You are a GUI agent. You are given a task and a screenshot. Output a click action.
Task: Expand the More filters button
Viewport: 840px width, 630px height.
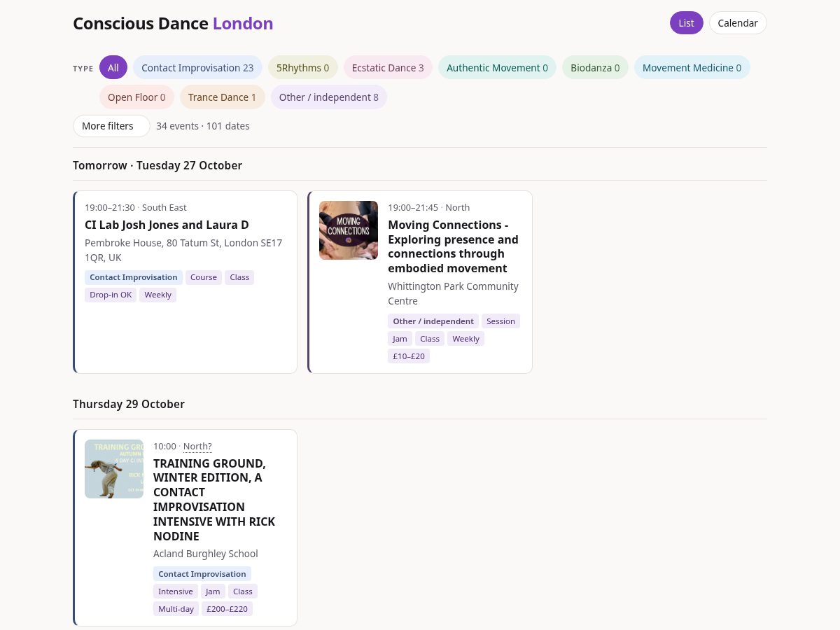[x=111, y=126]
